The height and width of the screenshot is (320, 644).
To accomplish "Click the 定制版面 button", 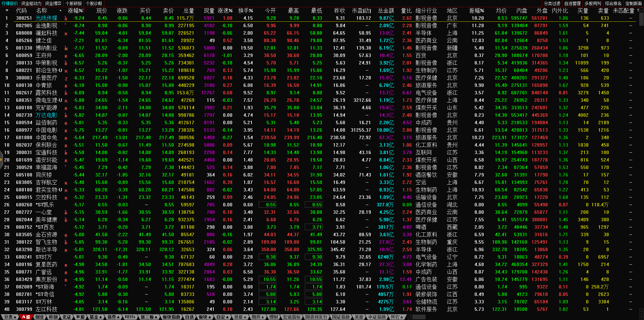I will [x=633, y=3].
